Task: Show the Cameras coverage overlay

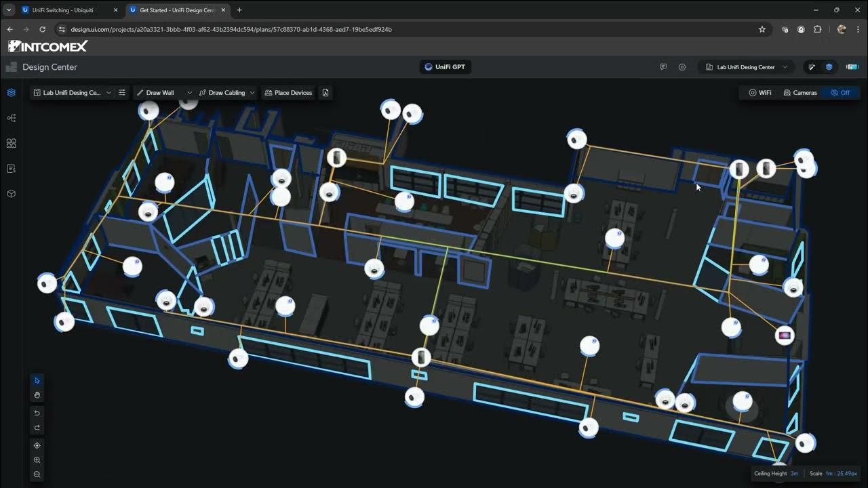Action: tap(800, 93)
